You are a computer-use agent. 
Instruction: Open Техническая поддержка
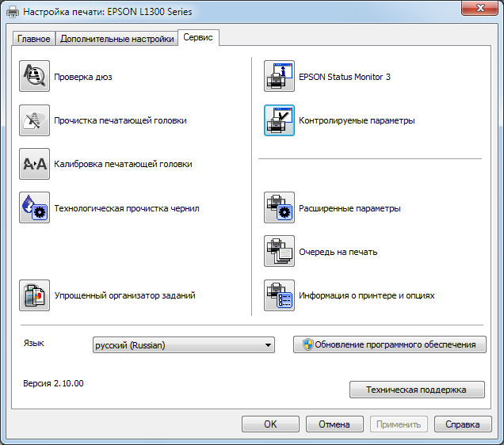[x=417, y=390]
